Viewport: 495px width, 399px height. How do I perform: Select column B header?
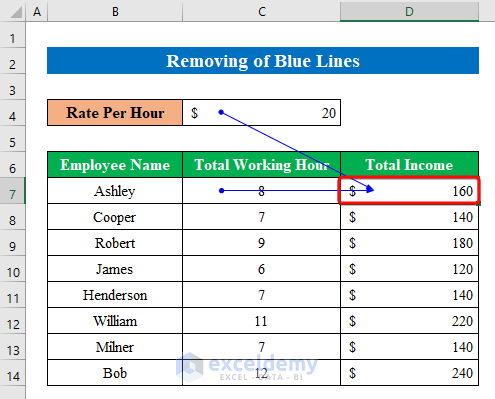[x=115, y=11]
